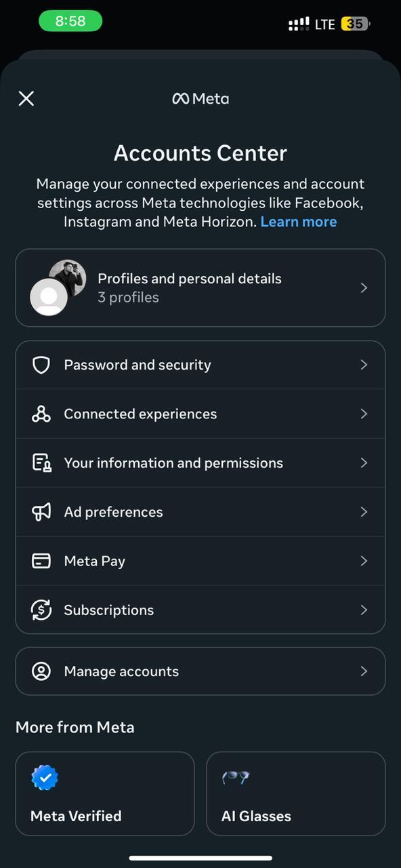Image resolution: width=401 pixels, height=868 pixels.
Task: Click the Subscriptions circular dollar icon
Action: 41,610
